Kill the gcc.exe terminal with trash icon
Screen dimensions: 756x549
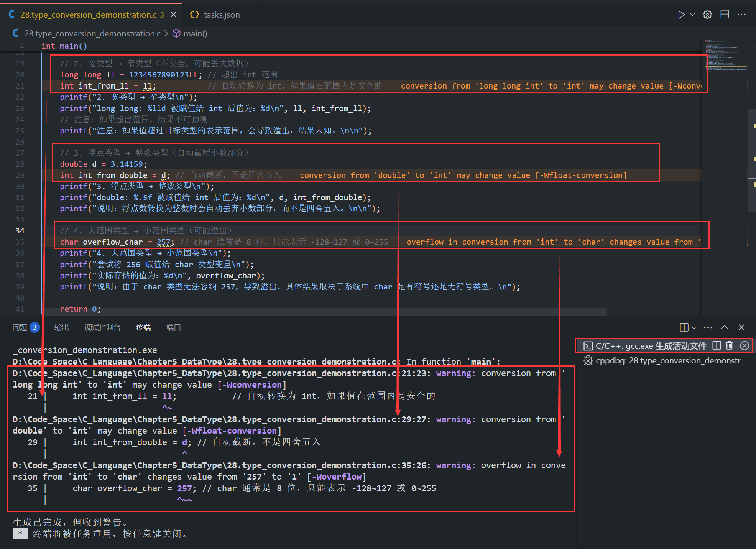(x=729, y=345)
